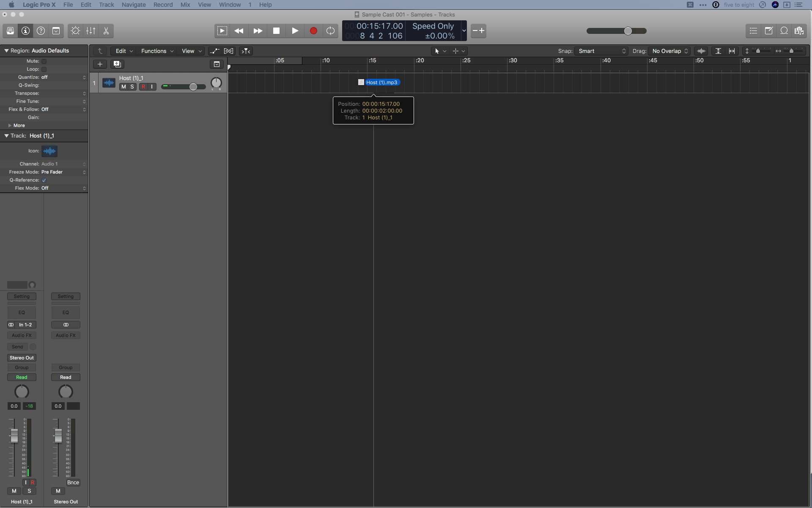Open the Record menu
This screenshot has height=508, width=812.
163,5
